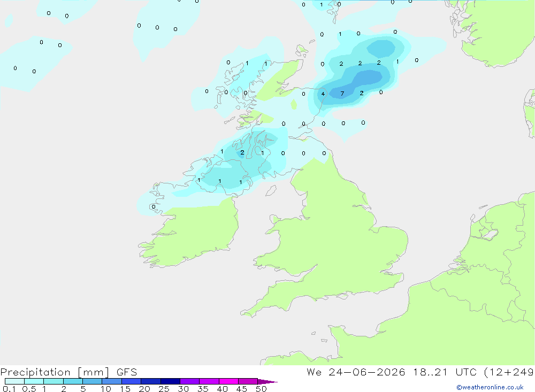Click the 'Precipitation [mm]' title text
The width and height of the screenshot is (535, 392).
(55, 372)
